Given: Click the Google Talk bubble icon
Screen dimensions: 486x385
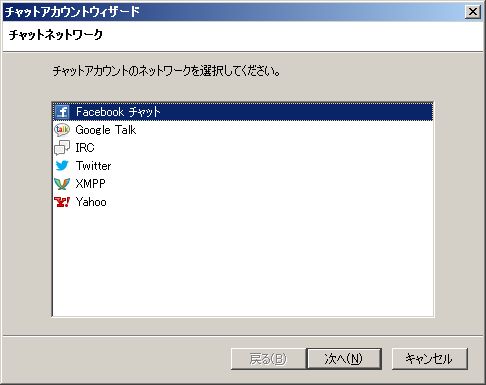Looking at the screenshot, I should (62, 130).
